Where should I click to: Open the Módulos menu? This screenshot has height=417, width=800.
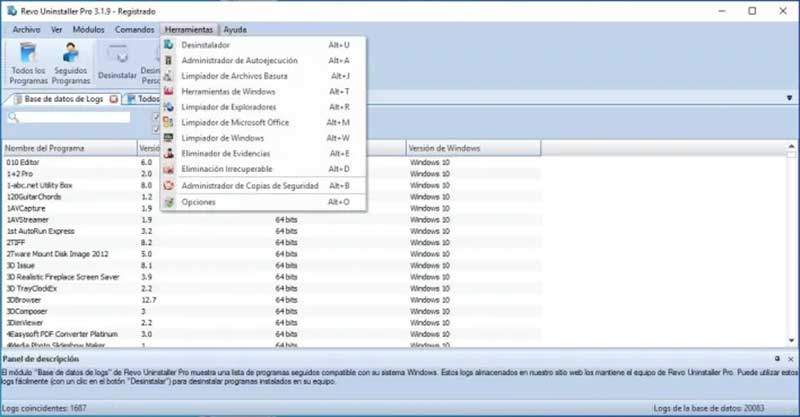point(88,30)
